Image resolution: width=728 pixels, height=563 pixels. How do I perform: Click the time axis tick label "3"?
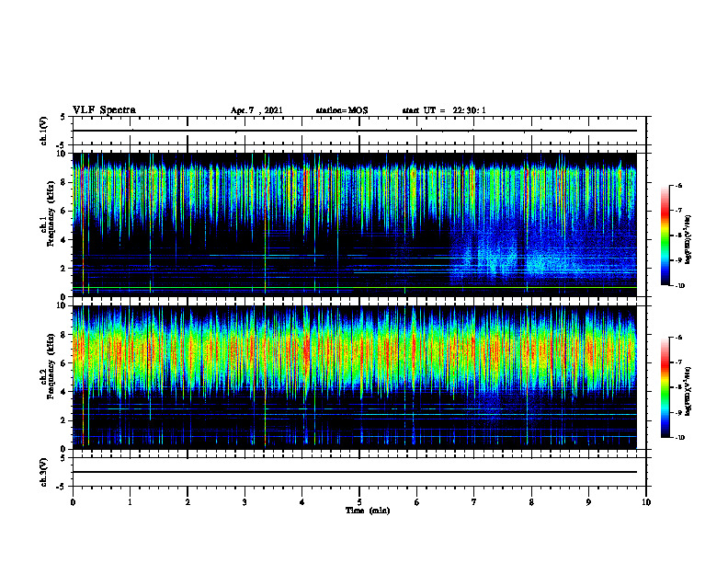pos(245,502)
